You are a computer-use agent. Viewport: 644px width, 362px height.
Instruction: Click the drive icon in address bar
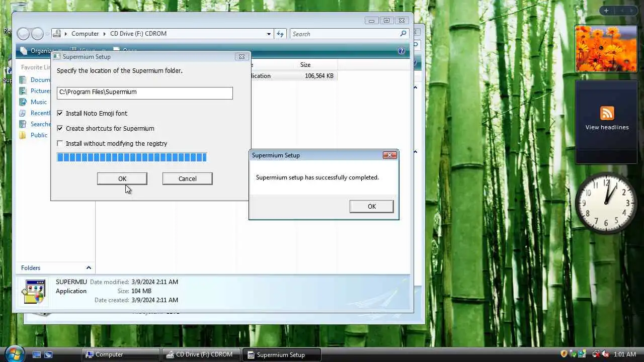click(x=57, y=34)
